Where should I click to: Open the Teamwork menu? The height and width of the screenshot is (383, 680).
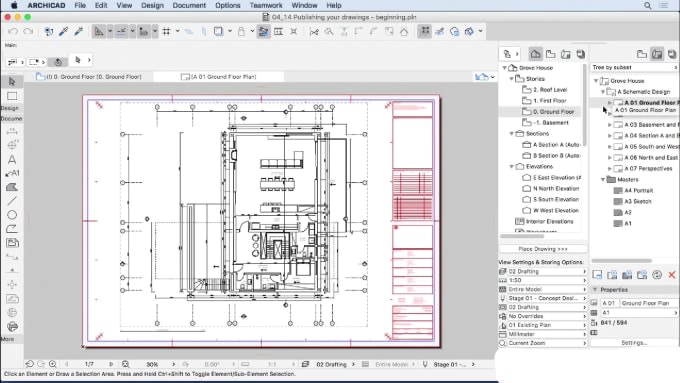[x=266, y=6]
